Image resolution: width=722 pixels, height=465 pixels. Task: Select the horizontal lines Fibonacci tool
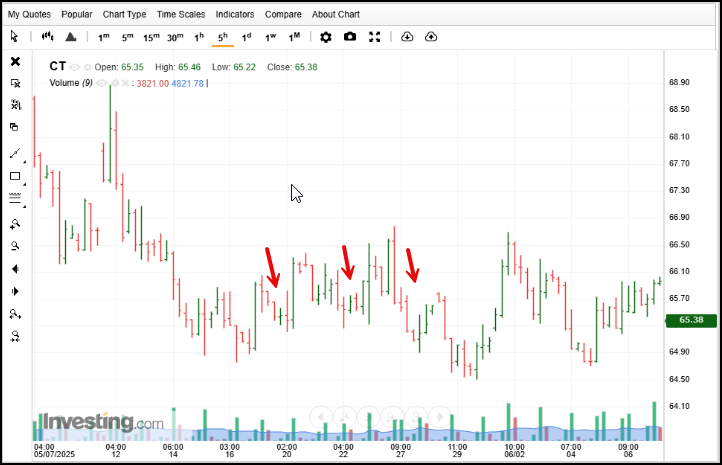pos(15,198)
